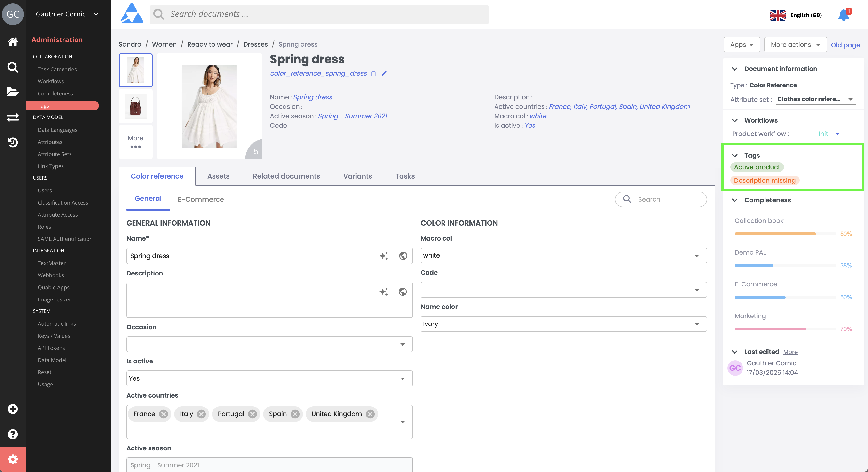This screenshot has height=472, width=868.
Task: Select the handbag image thumbnail
Action: tap(135, 106)
